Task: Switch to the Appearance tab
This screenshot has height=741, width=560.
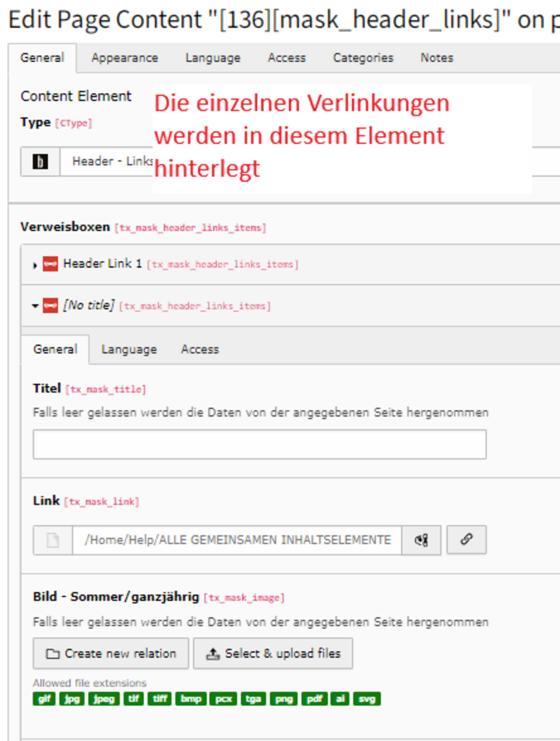Action: pyautogui.click(x=124, y=58)
